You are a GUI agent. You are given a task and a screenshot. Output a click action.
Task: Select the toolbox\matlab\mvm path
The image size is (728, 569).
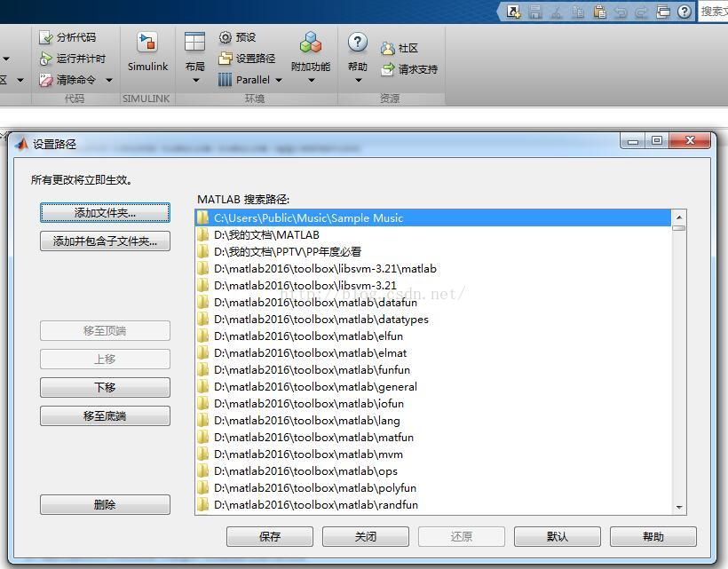433,454
